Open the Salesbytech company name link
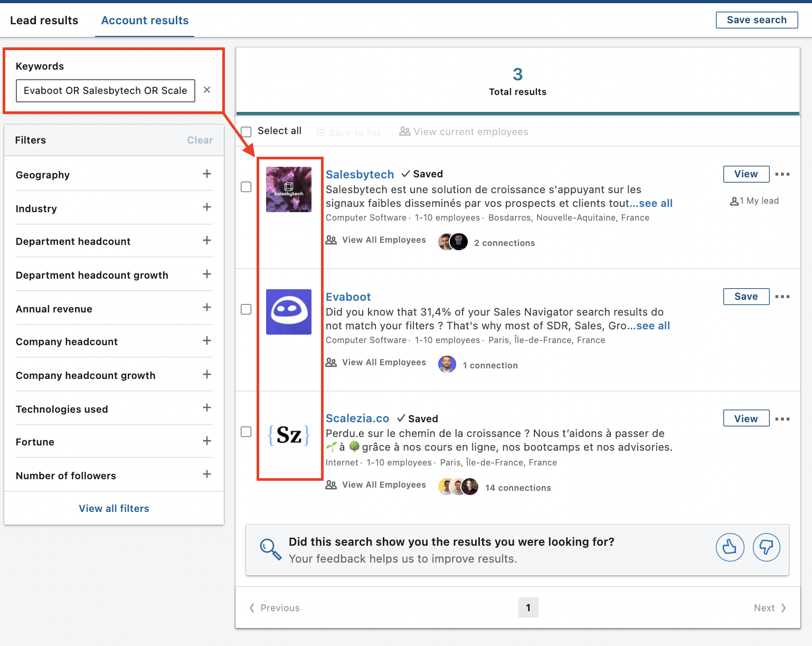The image size is (812, 646). pyautogui.click(x=360, y=174)
